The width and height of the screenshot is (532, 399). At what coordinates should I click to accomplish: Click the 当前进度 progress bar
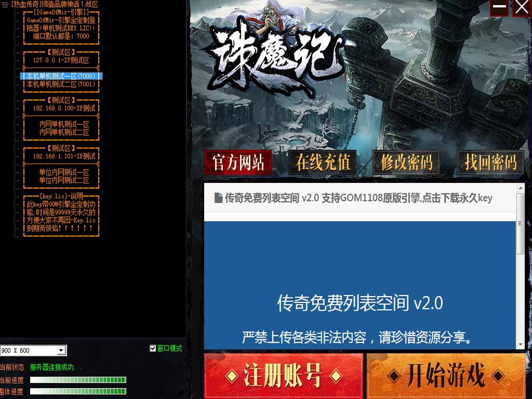coord(78,380)
